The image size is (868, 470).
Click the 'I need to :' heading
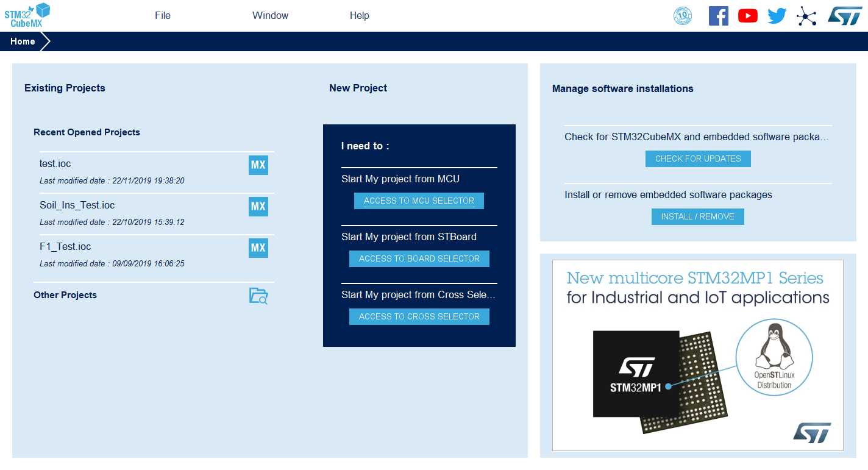pos(365,146)
